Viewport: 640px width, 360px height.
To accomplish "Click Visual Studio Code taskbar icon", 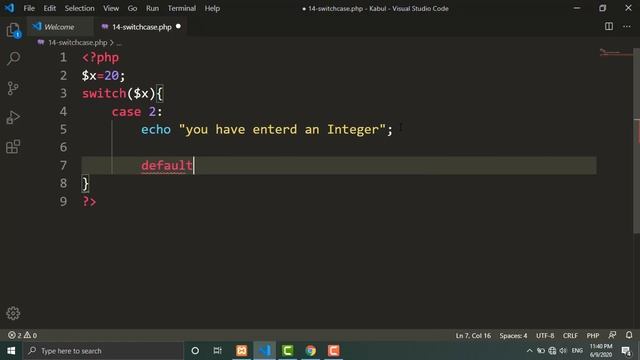I will click(x=264, y=351).
